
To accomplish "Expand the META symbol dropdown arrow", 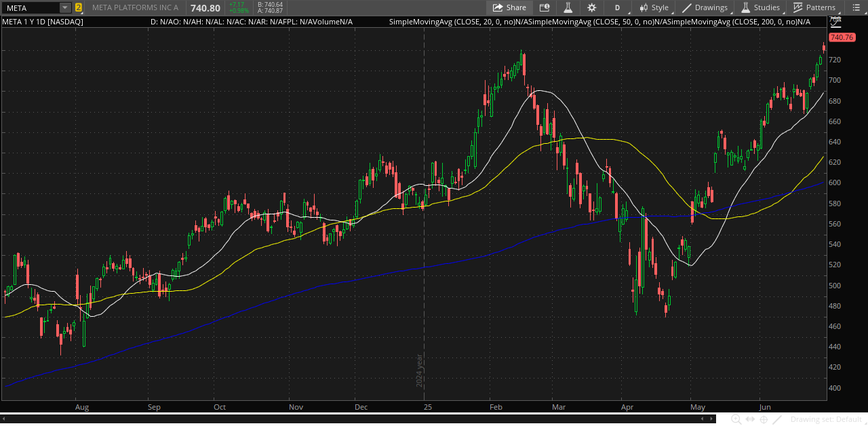I will [x=65, y=7].
